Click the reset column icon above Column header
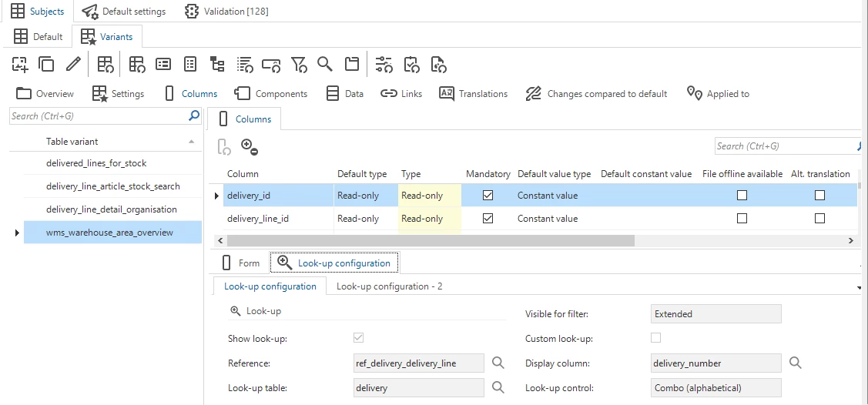Image resolution: width=868 pixels, height=405 pixels. [x=224, y=146]
